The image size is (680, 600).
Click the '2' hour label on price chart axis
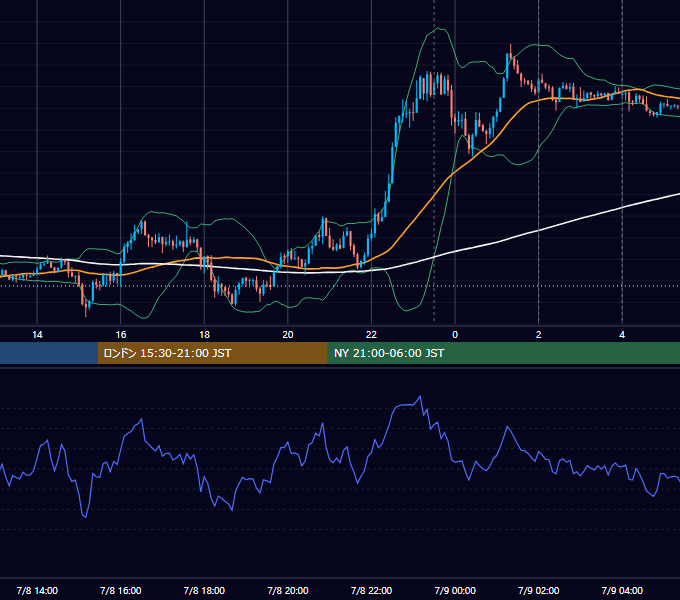(x=539, y=335)
